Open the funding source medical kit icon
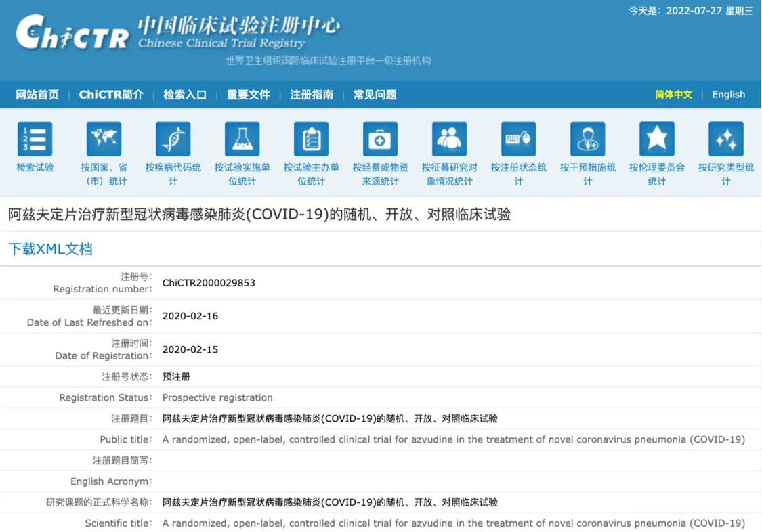 pyautogui.click(x=380, y=139)
